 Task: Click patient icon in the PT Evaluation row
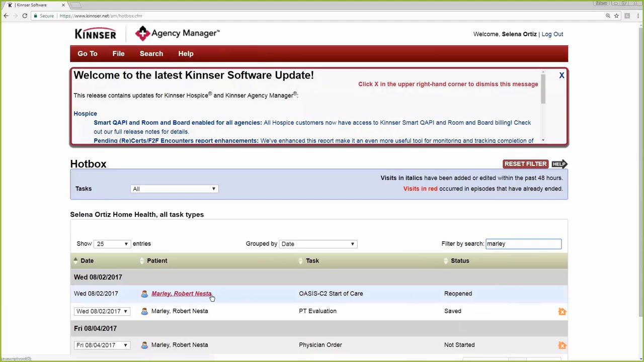point(144,311)
